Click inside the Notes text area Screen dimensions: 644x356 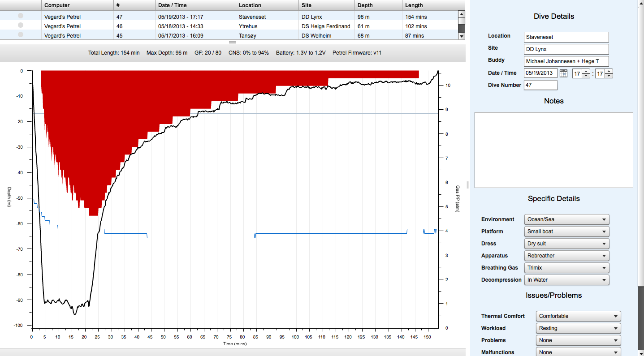[x=553, y=150]
